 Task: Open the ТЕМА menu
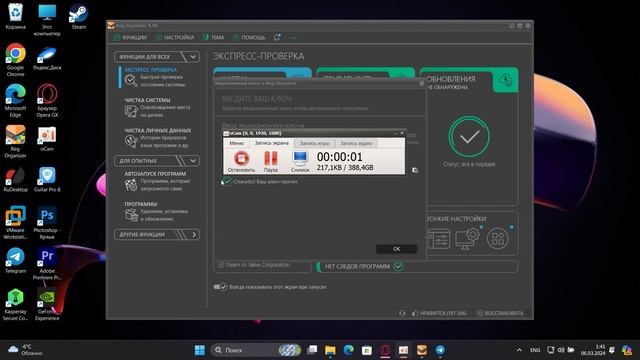tap(213, 38)
